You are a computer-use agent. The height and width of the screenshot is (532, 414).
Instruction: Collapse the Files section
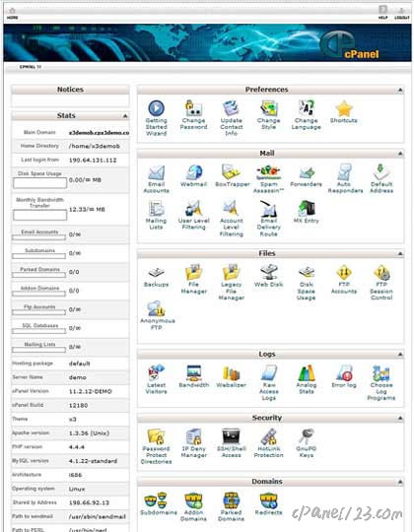pyautogui.click(x=400, y=254)
